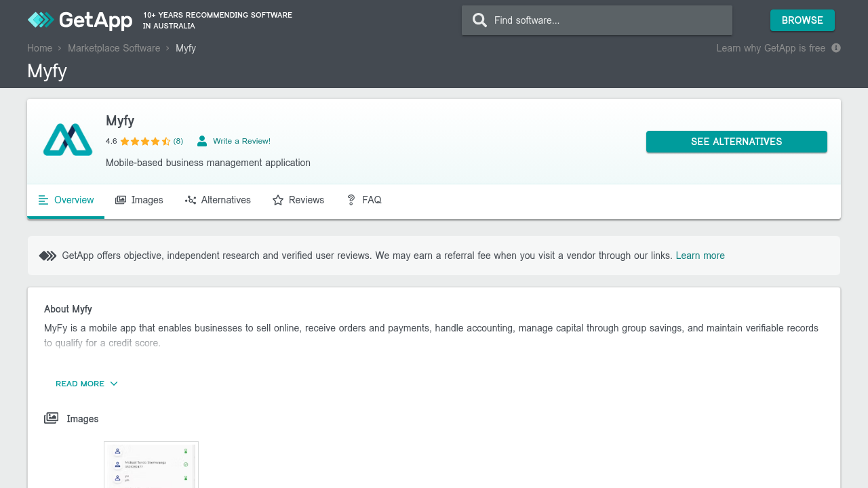Click the FAQ tab question icon

(x=351, y=200)
